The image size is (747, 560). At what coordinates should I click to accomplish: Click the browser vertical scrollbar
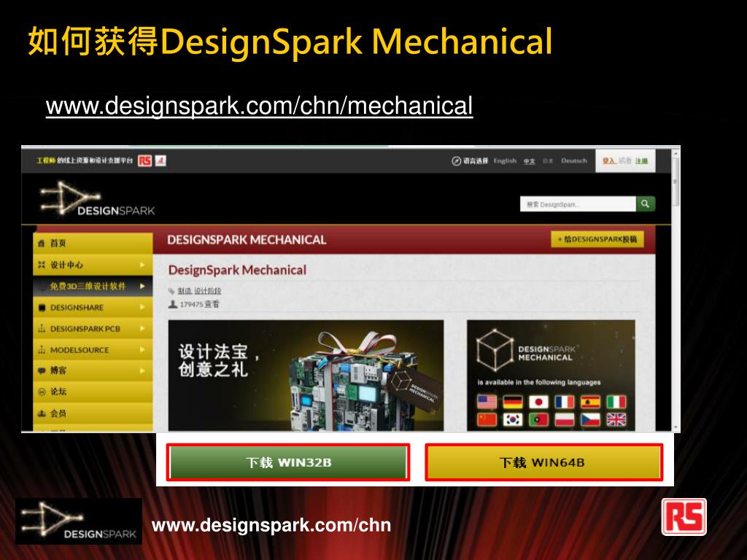(x=676, y=289)
